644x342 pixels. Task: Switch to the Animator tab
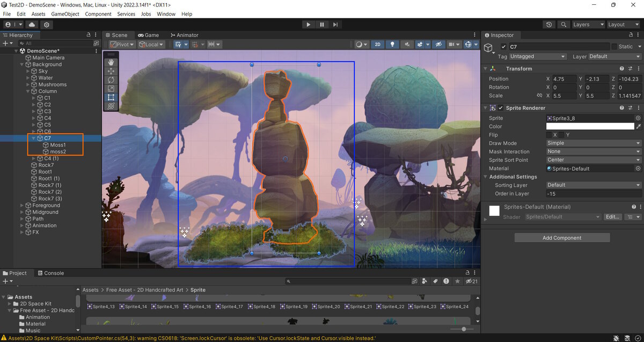(x=184, y=35)
